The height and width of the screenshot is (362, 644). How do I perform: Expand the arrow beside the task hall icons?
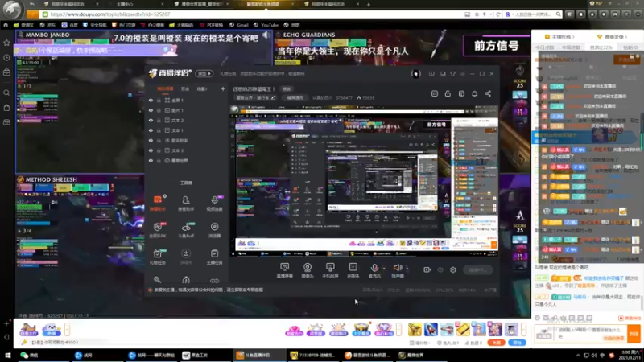point(67,329)
